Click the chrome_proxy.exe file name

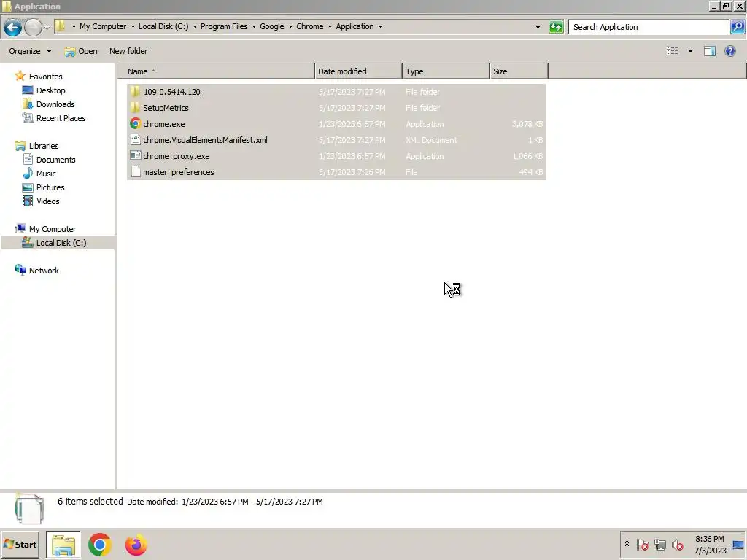point(177,156)
